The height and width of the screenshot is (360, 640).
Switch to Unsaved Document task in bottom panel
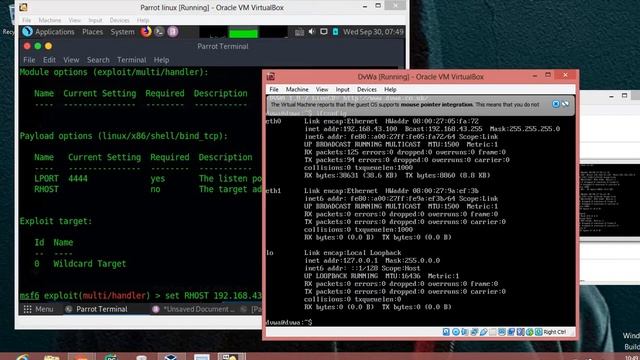(194, 309)
